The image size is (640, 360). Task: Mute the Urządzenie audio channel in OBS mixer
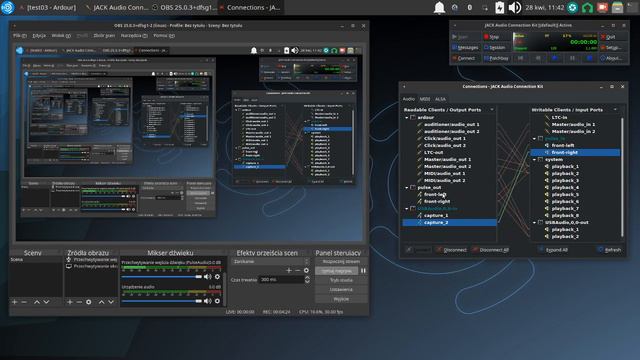click(208, 301)
